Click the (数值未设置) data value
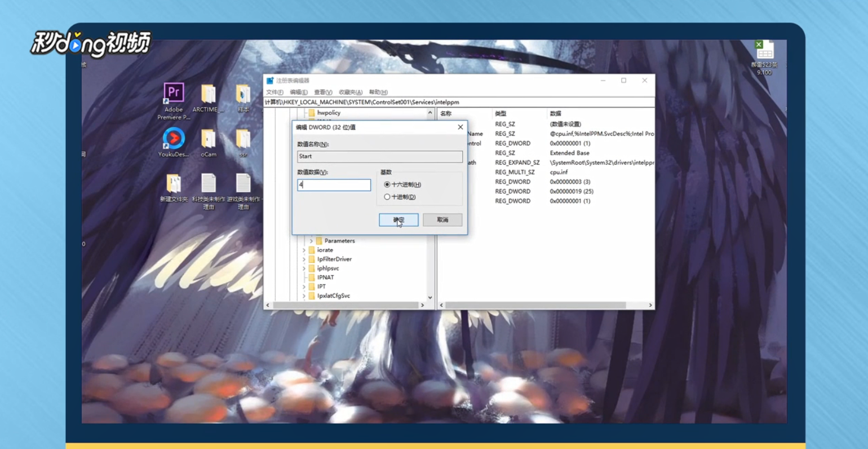This screenshot has width=868, height=449. click(x=565, y=124)
